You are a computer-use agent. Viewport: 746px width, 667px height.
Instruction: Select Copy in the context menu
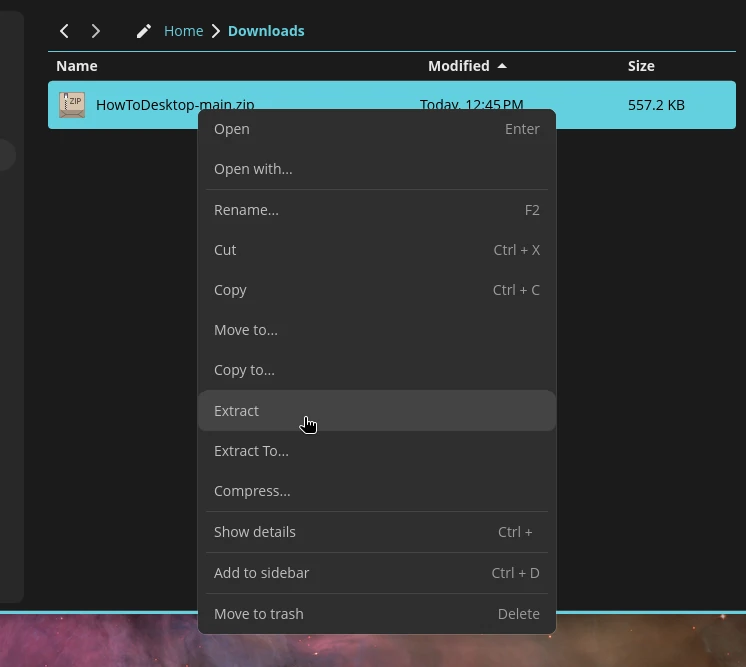tap(377, 290)
